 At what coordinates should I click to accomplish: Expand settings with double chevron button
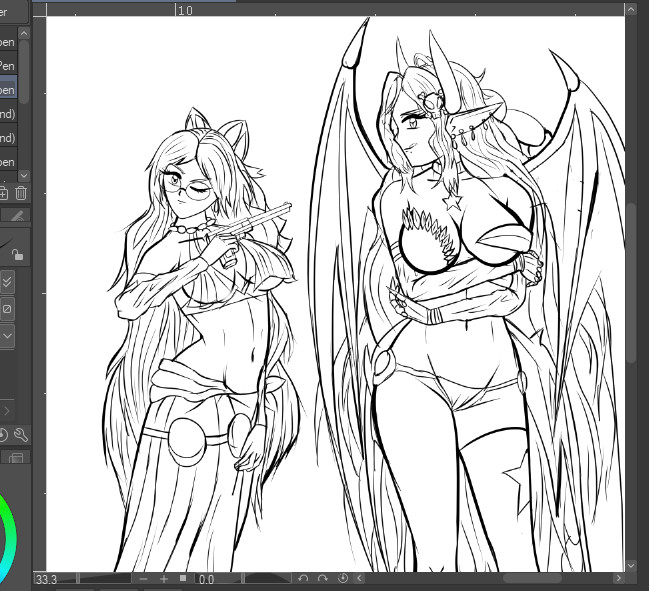tap(8, 283)
